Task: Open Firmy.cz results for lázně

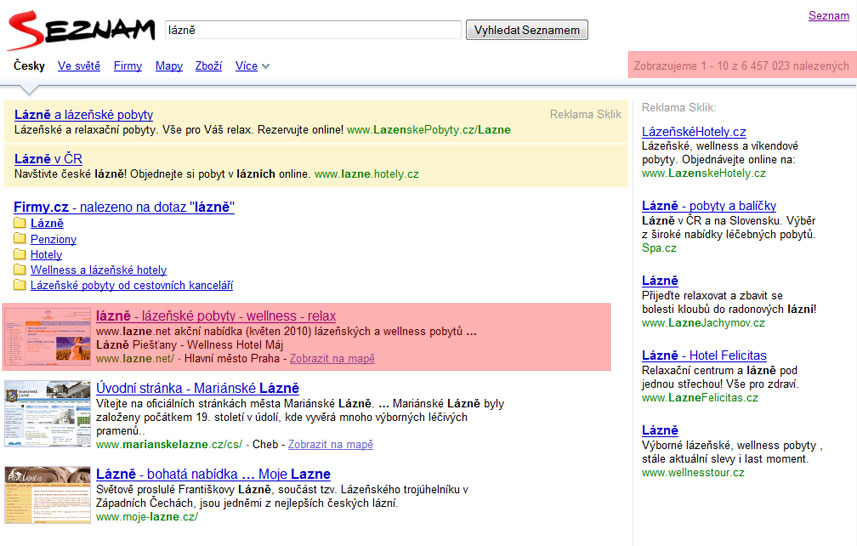Action: pos(124,207)
